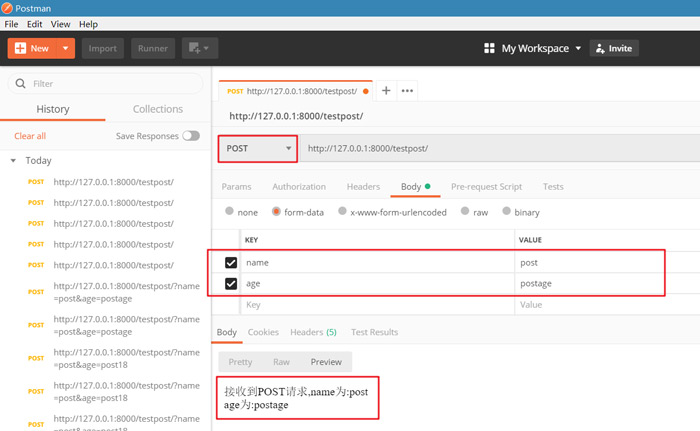Open the POST method dropdown
This screenshot has width=700, height=431.
[x=258, y=148]
